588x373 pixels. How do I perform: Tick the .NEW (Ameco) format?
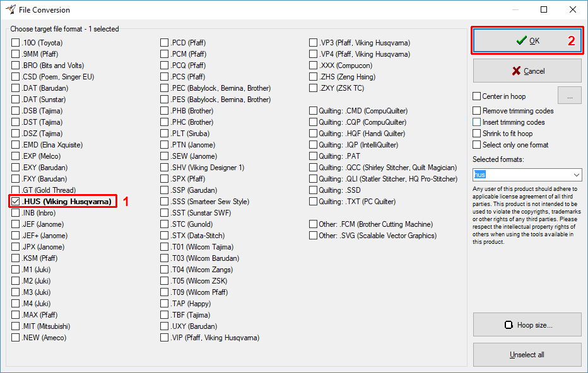15,338
